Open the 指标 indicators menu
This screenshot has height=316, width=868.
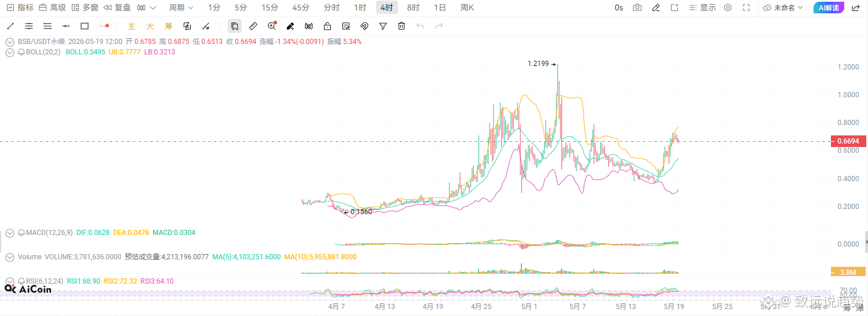(20, 8)
